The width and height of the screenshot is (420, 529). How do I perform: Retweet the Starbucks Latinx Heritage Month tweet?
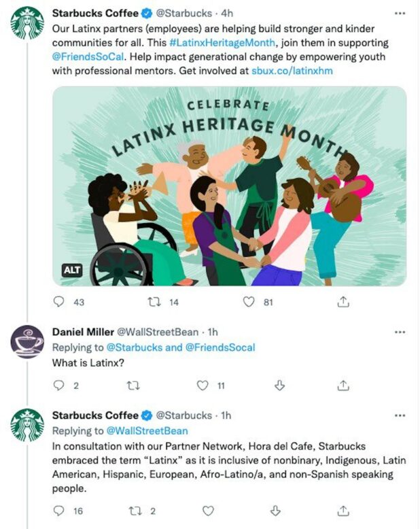pos(154,302)
